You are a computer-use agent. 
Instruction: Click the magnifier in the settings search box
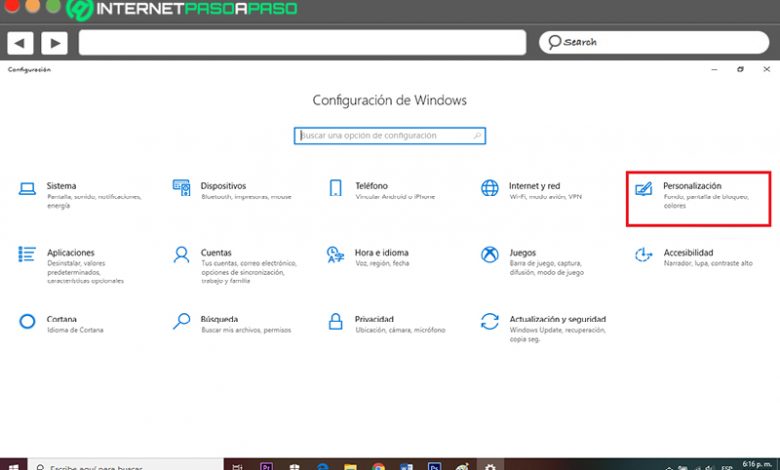(477, 136)
